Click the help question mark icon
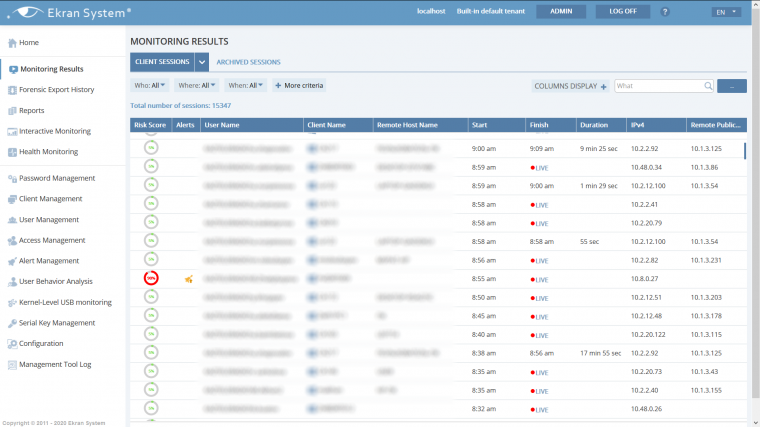 click(665, 12)
